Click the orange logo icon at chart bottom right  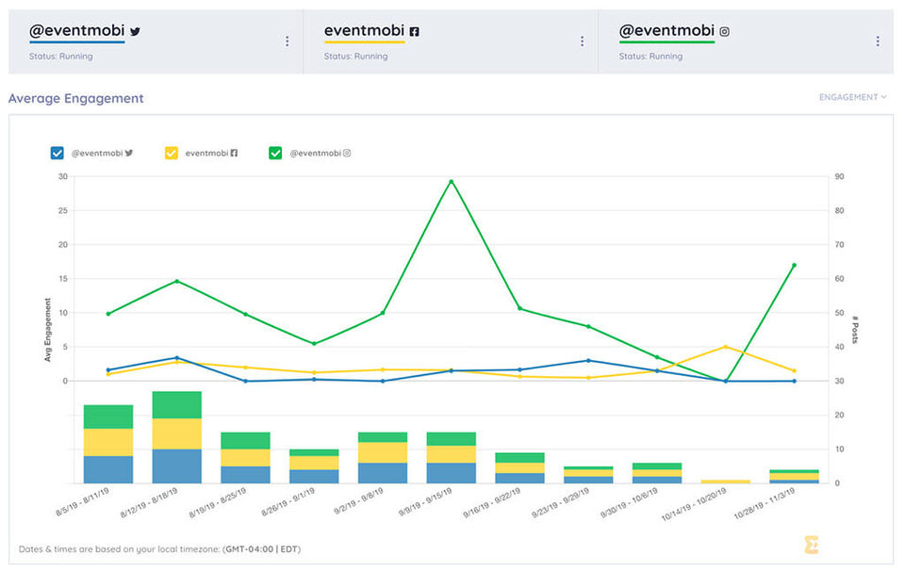click(811, 545)
